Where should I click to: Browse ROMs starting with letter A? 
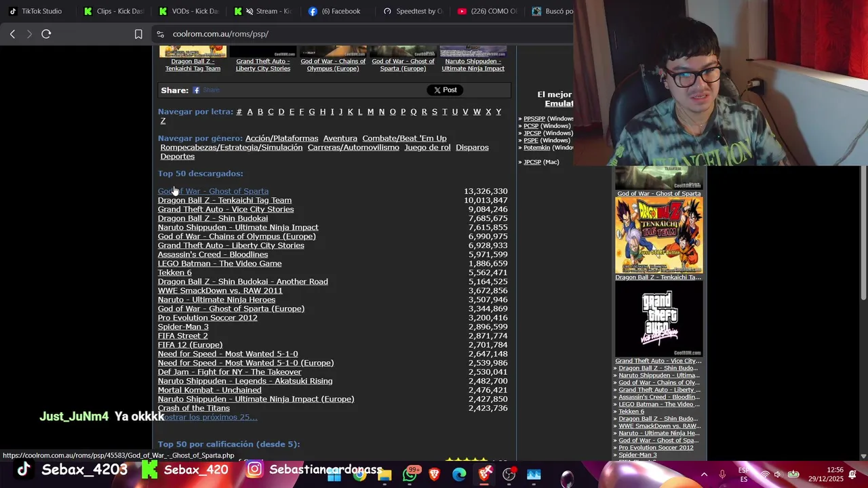point(250,112)
